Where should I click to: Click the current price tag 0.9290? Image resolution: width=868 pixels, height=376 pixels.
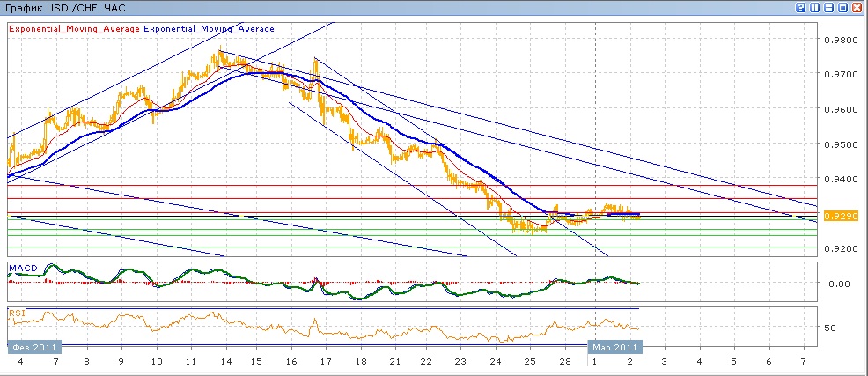point(841,216)
